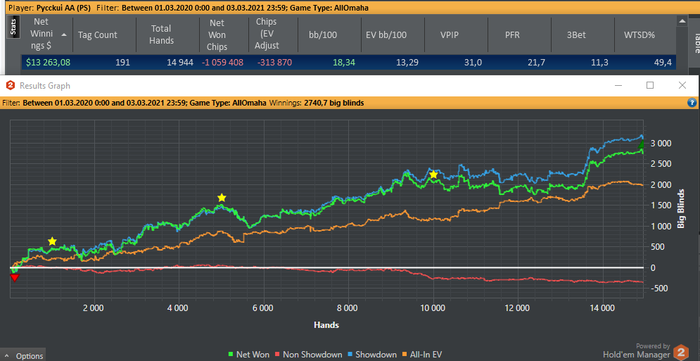Sort by Chips (EV Adjust column header
Viewport: 700px width, 361px height.
coord(274,34)
